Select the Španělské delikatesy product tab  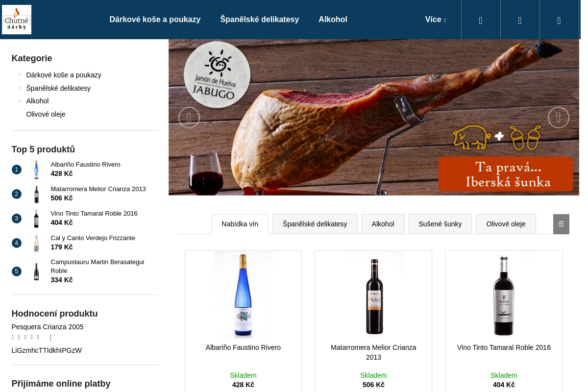point(315,224)
